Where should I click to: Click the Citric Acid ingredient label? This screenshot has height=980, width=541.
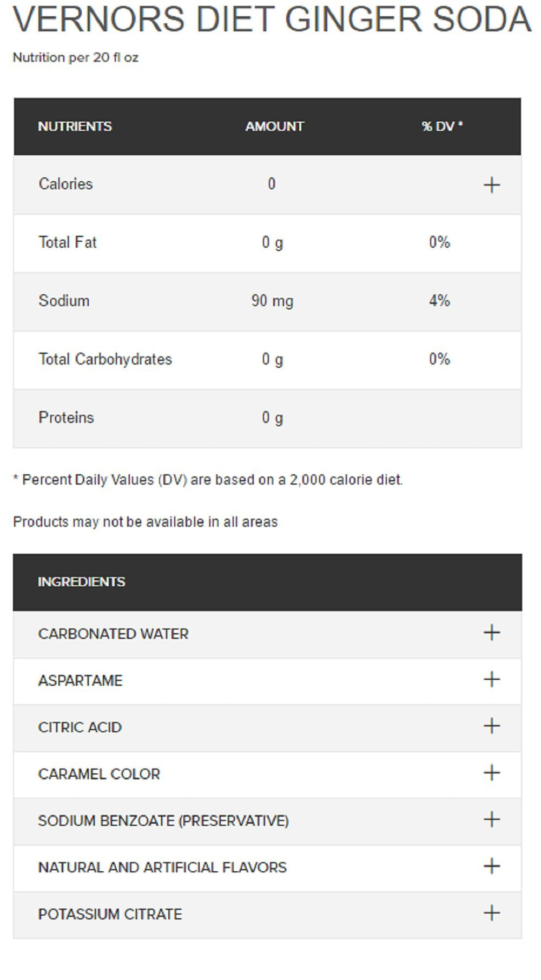pyautogui.click(x=80, y=727)
